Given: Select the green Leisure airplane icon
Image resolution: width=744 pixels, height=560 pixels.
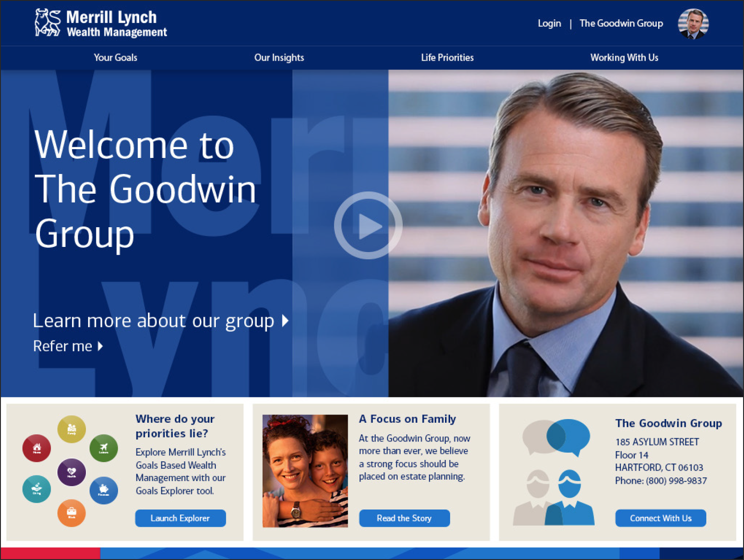Looking at the screenshot, I should pyautogui.click(x=103, y=448).
